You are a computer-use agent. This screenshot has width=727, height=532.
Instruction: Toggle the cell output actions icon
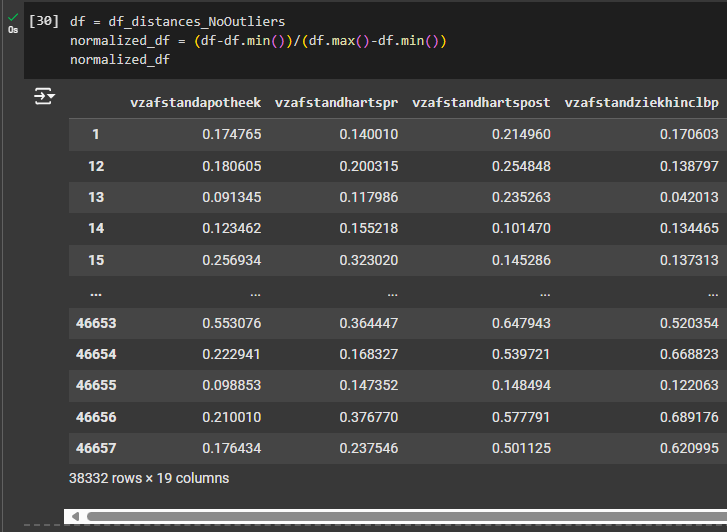pos(44,96)
